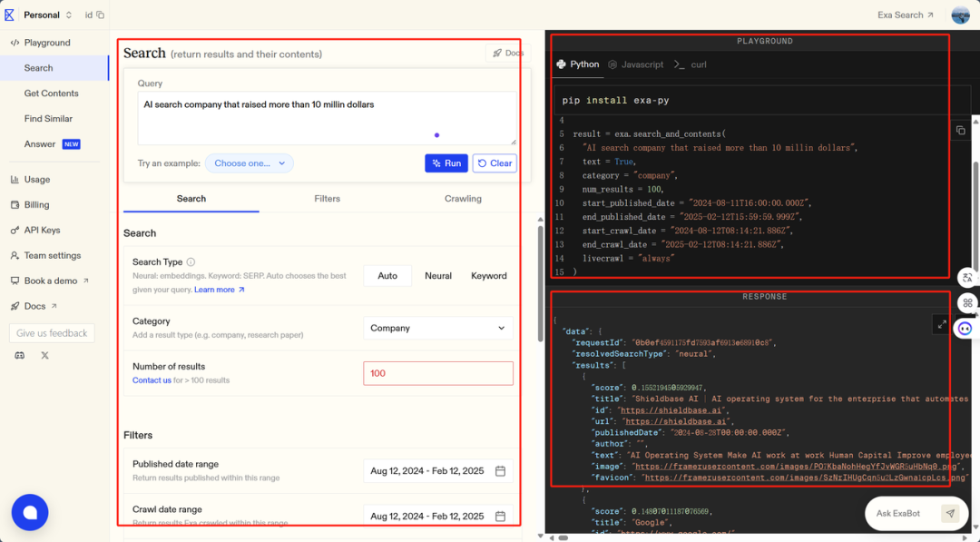Click the Number of results field
Viewport: 980px width, 542px height.
[x=438, y=373]
